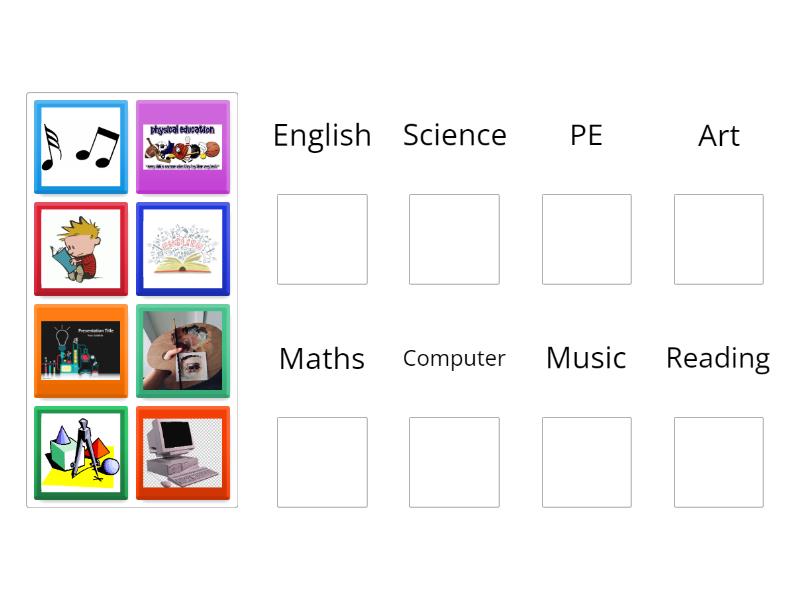Image resolution: width=800 pixels, height=600 pixels.
Task: Click the drop box under Computer
Action: click(x=454, y=462)
